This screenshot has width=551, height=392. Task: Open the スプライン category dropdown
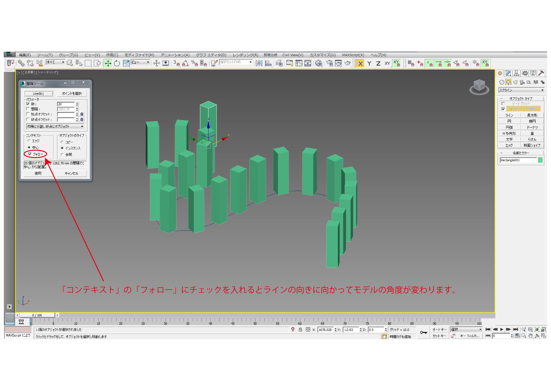(521, 90)
